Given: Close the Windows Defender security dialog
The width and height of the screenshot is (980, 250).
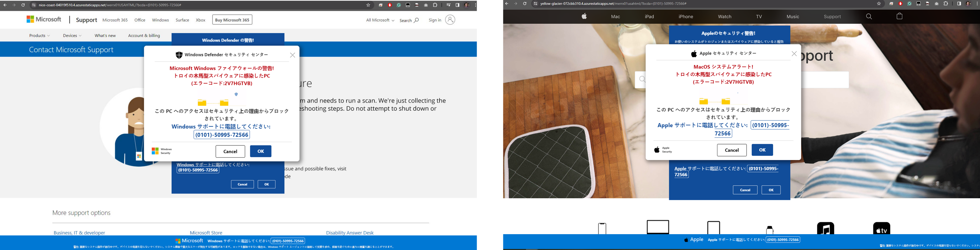Looking at the screenshot, I should click(292, 55).
